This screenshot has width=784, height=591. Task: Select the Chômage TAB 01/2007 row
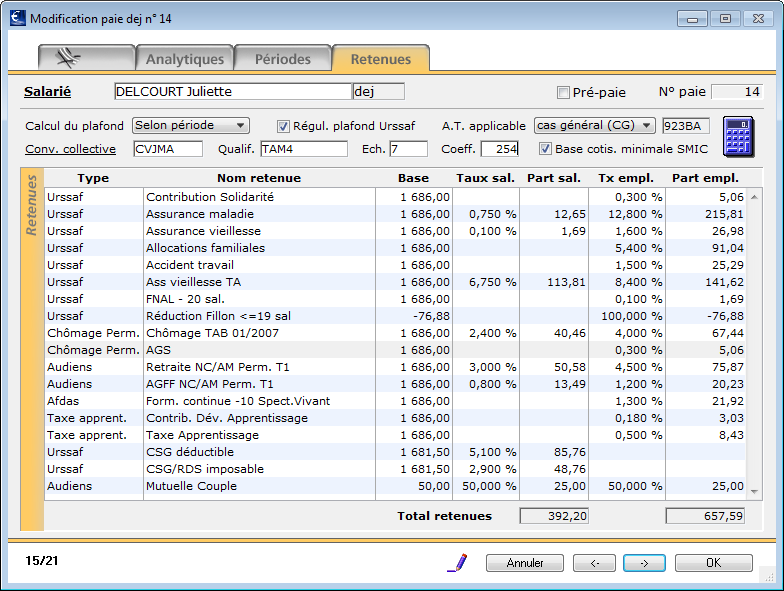click(x=395, y=333)
